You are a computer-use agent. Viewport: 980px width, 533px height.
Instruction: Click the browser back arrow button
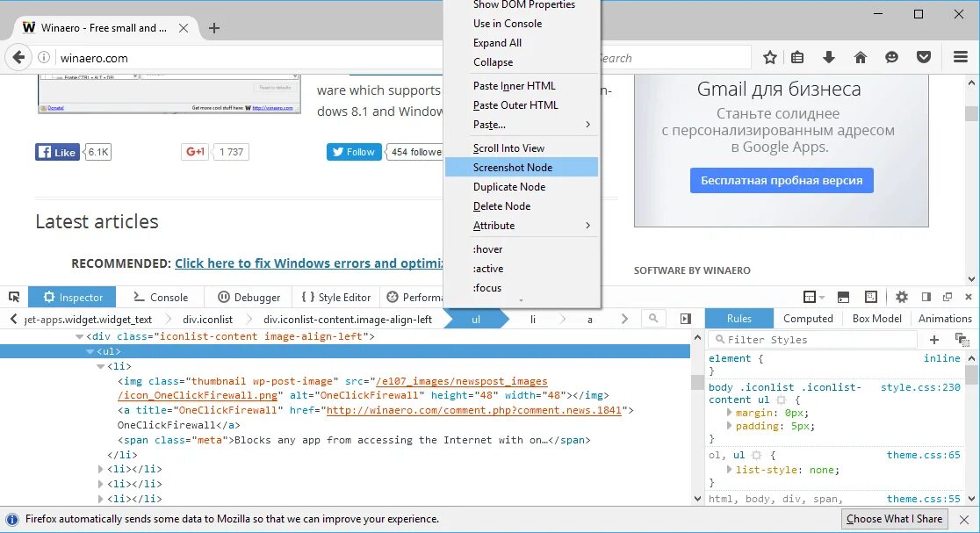(x=18, y=57)
